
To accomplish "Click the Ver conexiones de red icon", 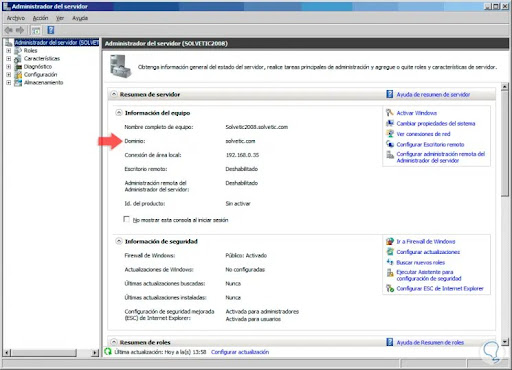I will click(x=390, y=134).
